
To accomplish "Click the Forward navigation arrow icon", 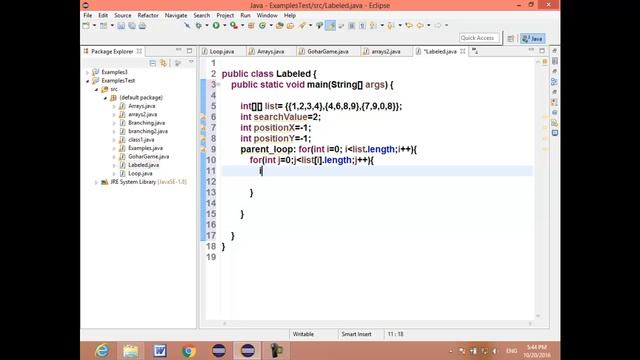I will click(x=438, y=26).
